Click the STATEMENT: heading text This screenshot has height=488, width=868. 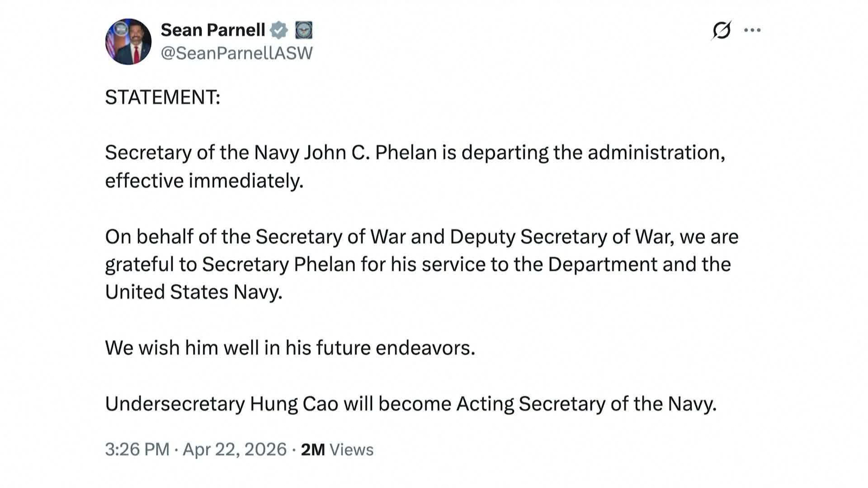(x=163, y=98)
